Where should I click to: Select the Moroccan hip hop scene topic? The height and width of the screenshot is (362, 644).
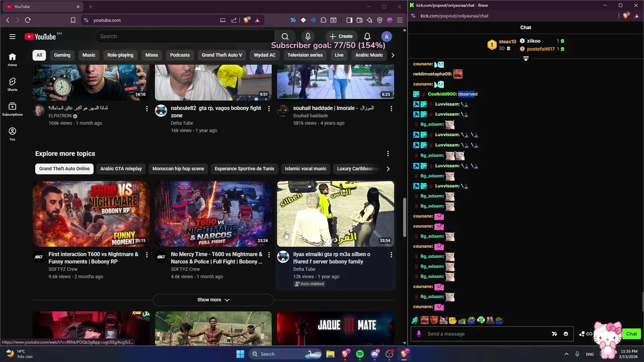point(178,169)
